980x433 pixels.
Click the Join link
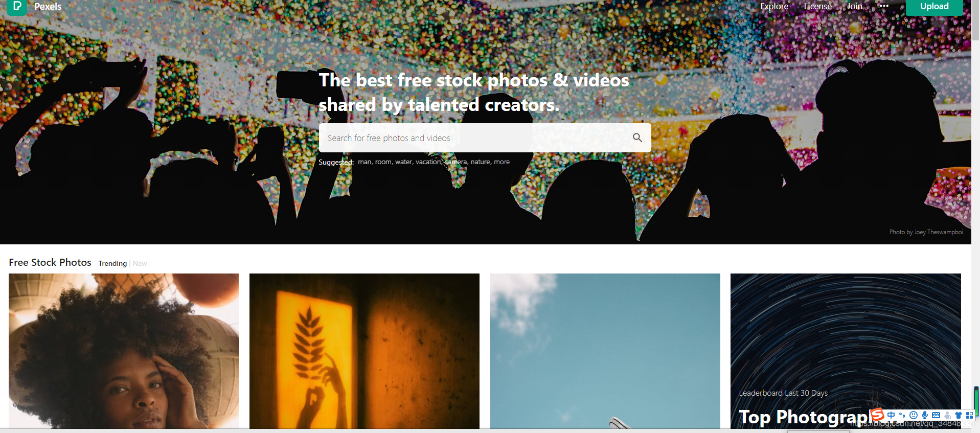[854, 6]
